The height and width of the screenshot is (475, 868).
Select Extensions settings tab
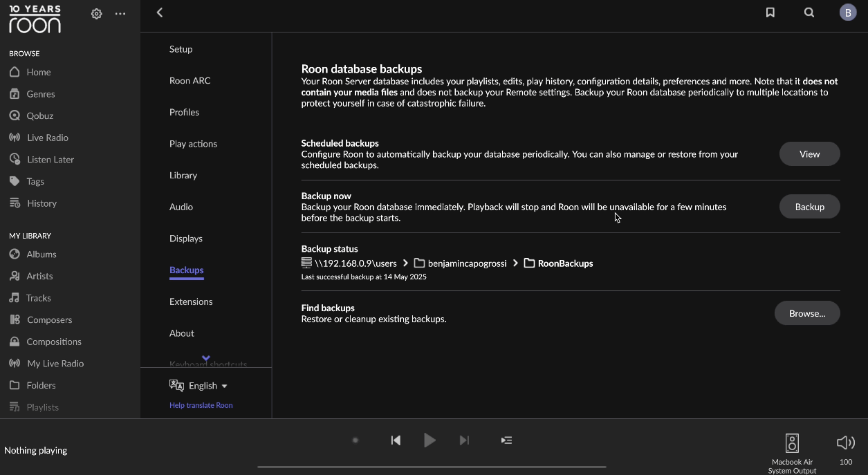[x=191, y=301]
